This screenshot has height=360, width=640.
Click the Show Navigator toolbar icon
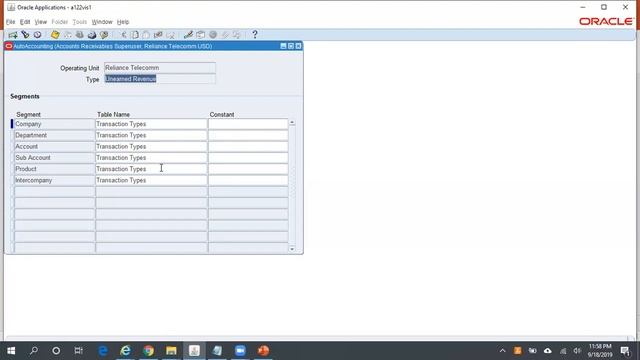pos(38,35)
